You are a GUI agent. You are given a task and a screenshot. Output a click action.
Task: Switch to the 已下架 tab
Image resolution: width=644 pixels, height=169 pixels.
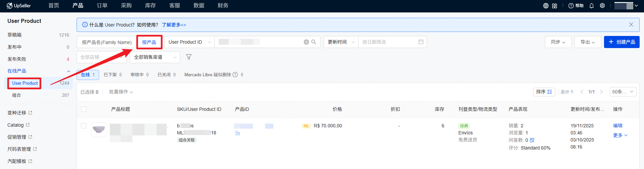(113, 75)
